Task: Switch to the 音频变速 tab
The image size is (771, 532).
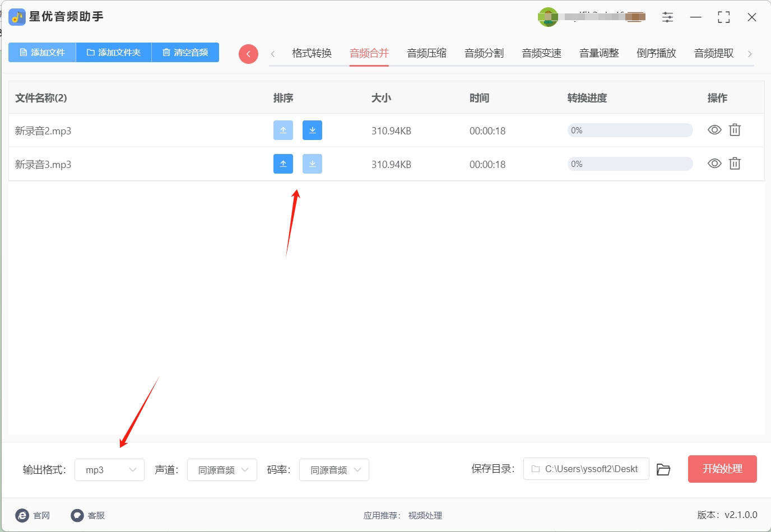Action: 541,53
